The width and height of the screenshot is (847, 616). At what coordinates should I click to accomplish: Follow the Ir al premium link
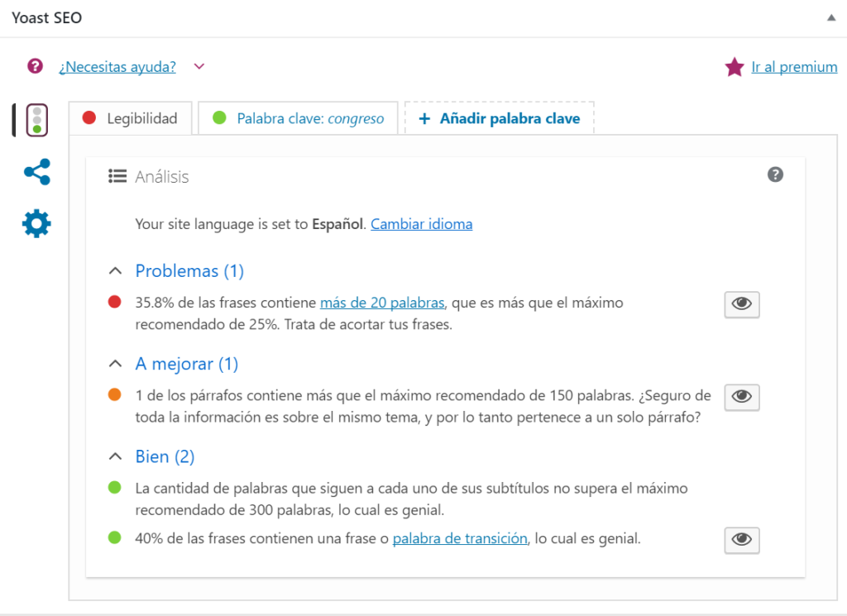tap(794, 67)
